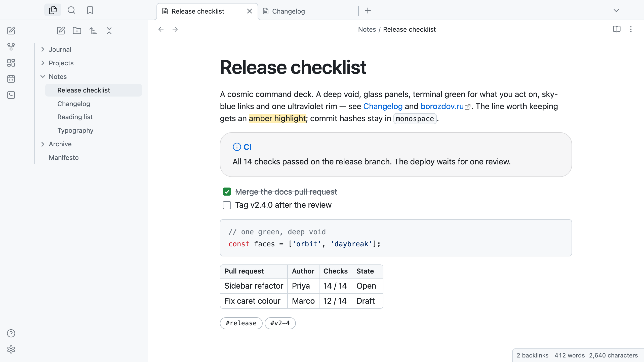Switch to reading view book icon
Screen dimensions: 644x362
coord(617,29)
